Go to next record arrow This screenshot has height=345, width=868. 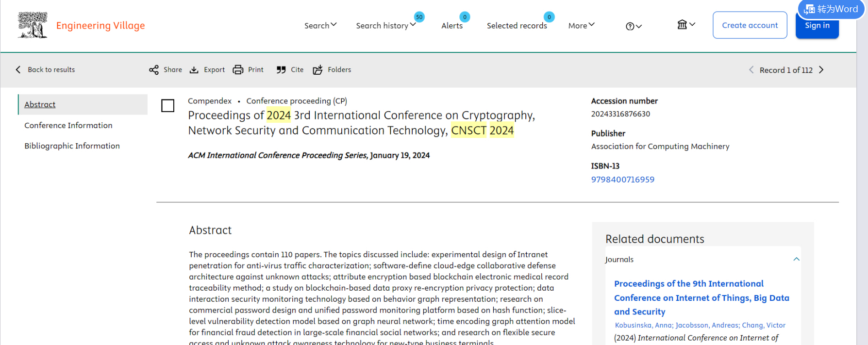click(x=821, y=70)
